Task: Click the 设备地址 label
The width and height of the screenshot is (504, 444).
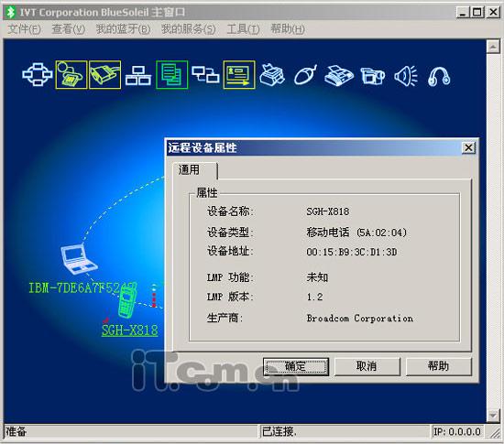Action: pos(230,252)
